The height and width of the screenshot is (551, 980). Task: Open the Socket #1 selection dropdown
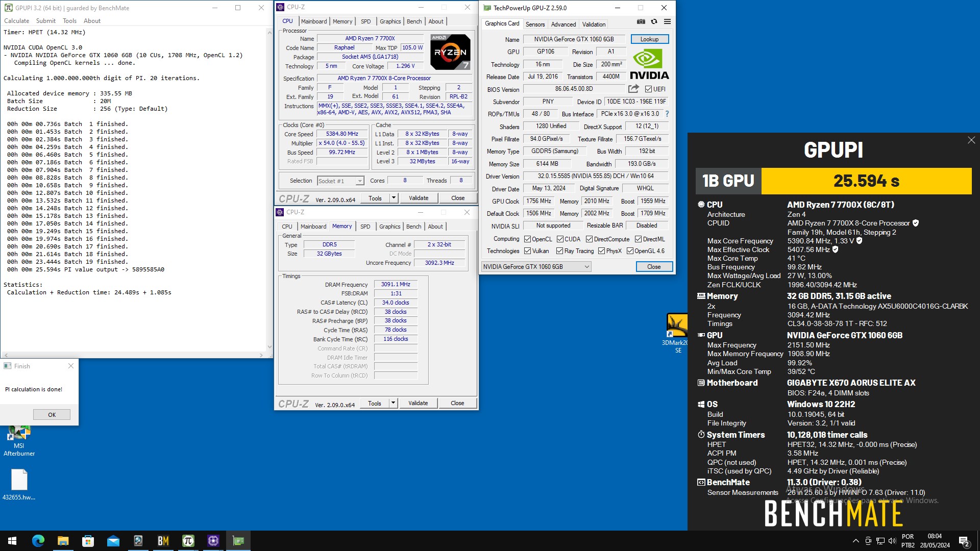(x=340, y=181)
